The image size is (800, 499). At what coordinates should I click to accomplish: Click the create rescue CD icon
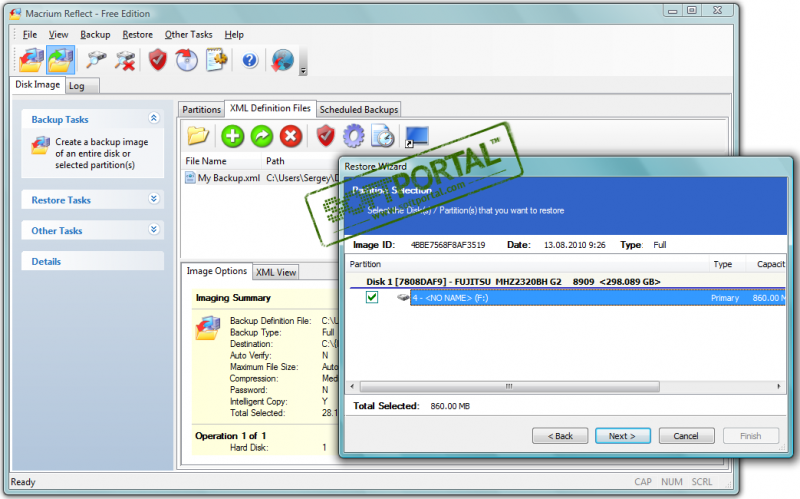(x=187, y=60)
